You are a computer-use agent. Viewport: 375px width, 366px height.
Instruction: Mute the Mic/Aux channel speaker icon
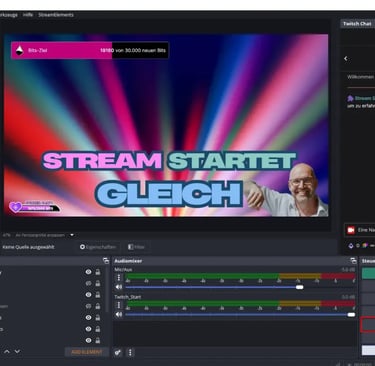119,287
